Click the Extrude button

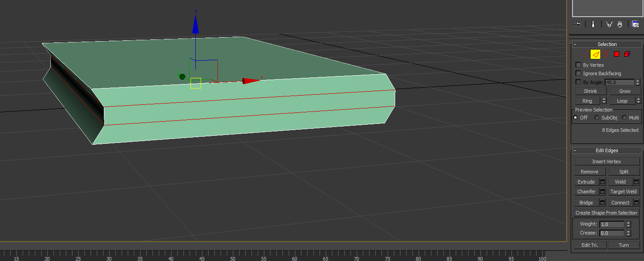(587, 182)
